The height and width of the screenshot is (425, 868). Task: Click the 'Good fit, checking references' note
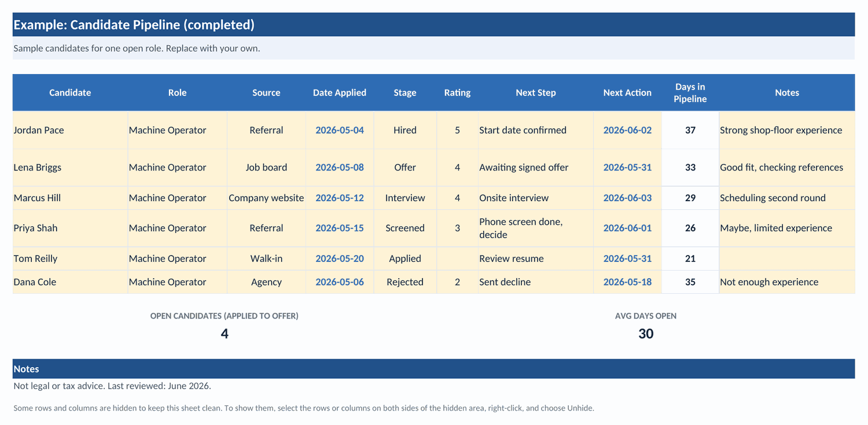[x=787, y=167]
